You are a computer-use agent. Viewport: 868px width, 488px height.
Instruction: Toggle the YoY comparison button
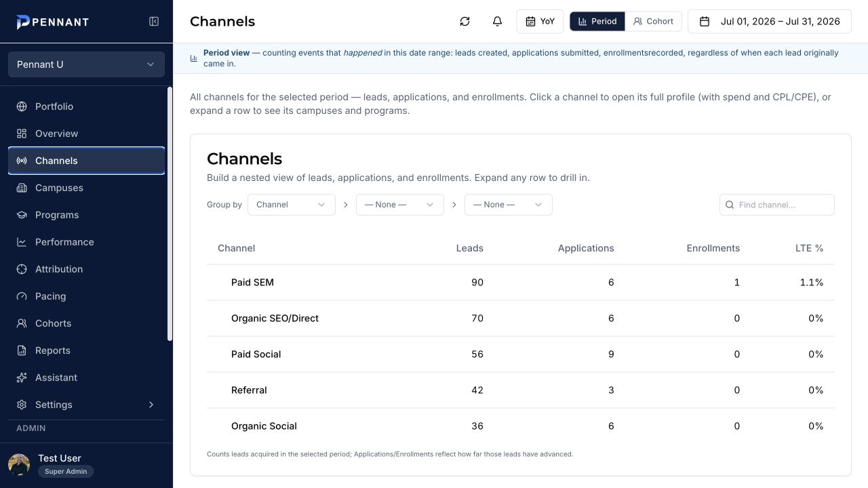click(x=540, y=22)
